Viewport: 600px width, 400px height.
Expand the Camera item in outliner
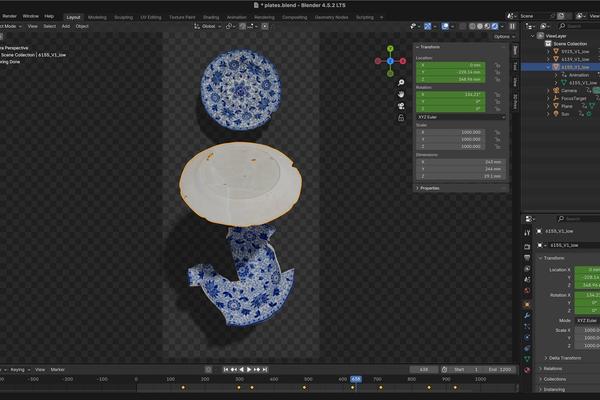(x=548, y=91)
